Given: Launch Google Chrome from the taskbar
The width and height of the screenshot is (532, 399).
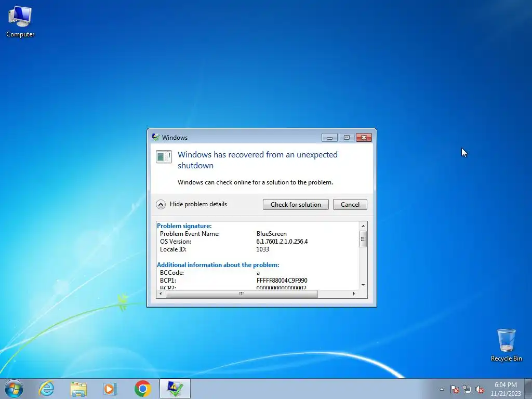Looking at the screenshot, I should click(x=142, y=389).
